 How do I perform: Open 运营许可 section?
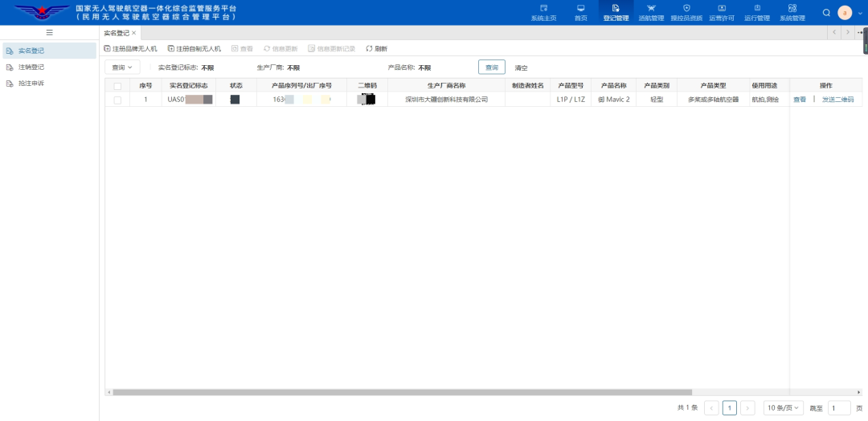tap(722, 13)
